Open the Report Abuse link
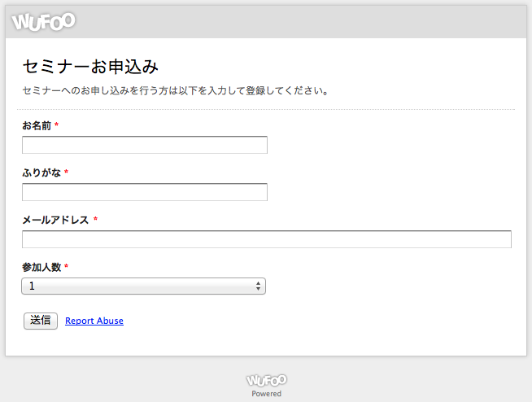The width and height of the screenshot is (532, 402). tap(94, 321)
